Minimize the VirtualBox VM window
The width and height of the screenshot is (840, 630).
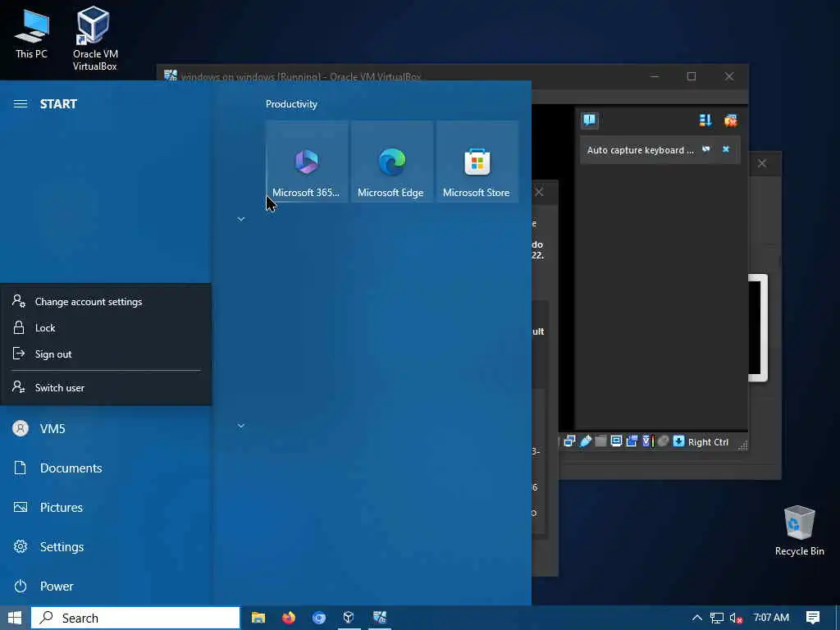pos(654,76)
